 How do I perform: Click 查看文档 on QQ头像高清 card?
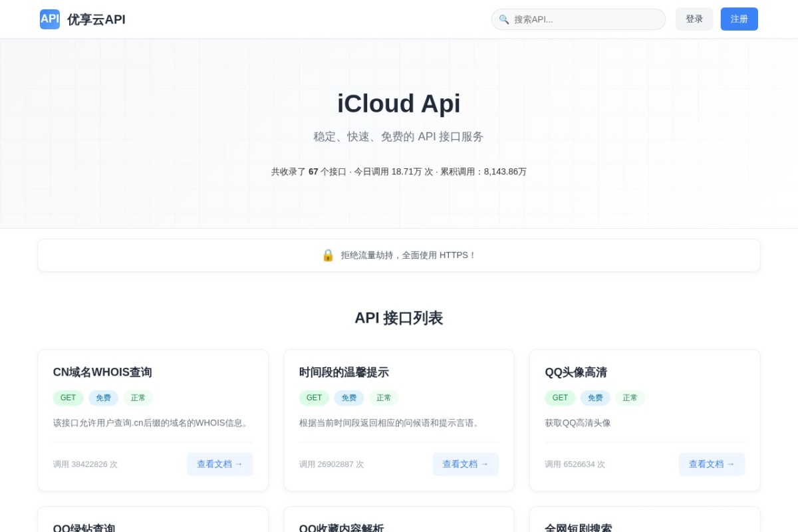coord(712,464)
